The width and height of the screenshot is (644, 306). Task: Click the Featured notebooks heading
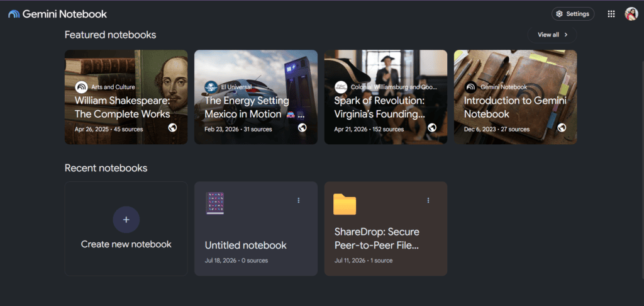coord(111,35)
